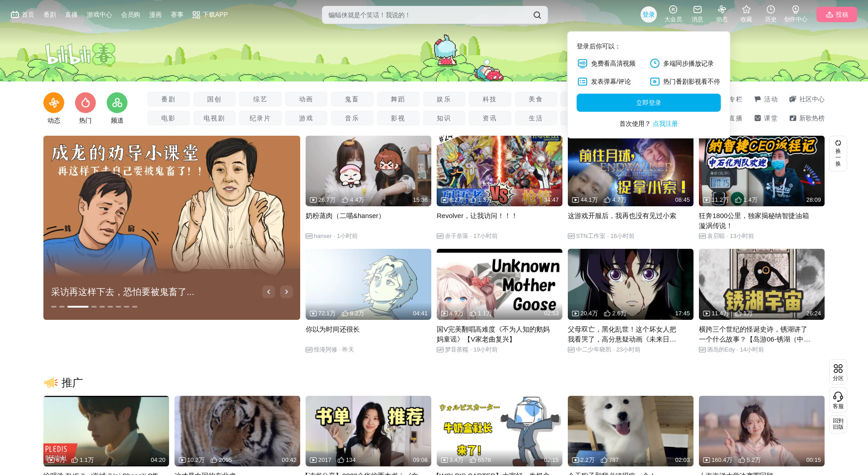This screenshot has height=475, width=868.
Task: Open the green 频道 channel icon
Action: click(x=117, y=103)
